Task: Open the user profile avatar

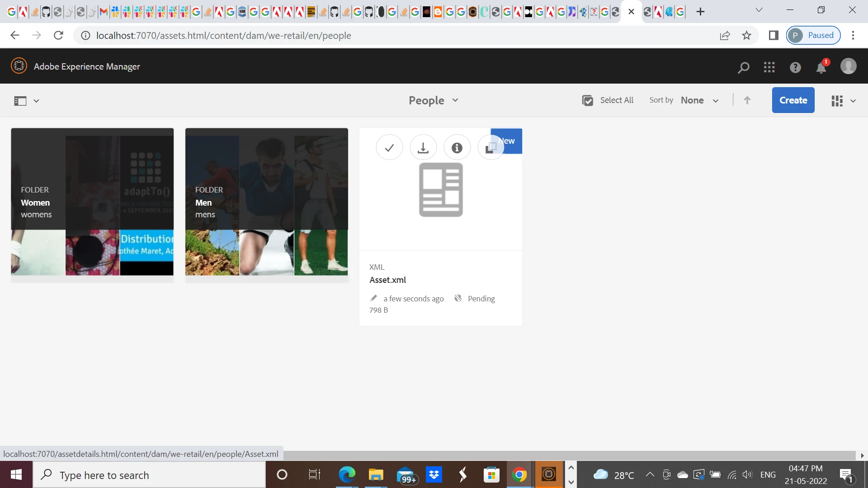Action: 848,66
